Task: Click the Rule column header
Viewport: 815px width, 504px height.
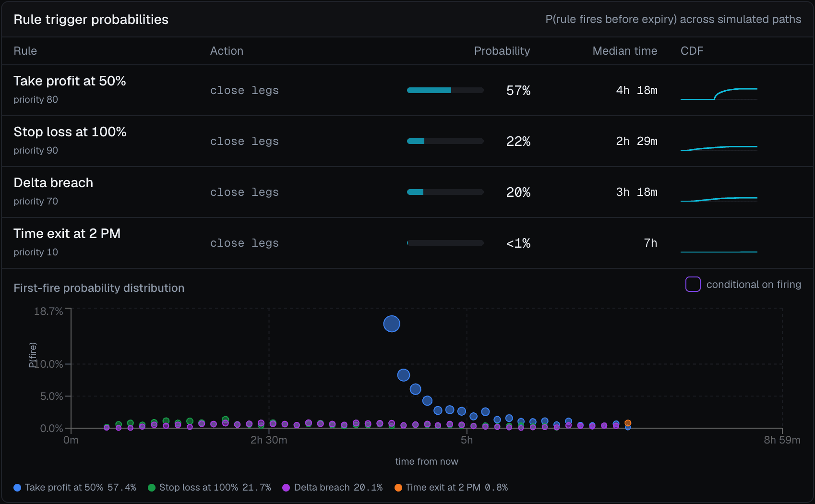Action: pyautogui.click(x=25, y=51)
